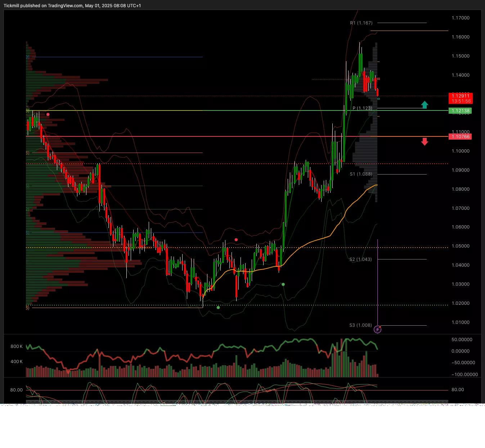Image resolution: width=485 pixels, height=448 pixels.
Task: Click the red dot above the 1.12138 line
Action: (x=48, y=114)
